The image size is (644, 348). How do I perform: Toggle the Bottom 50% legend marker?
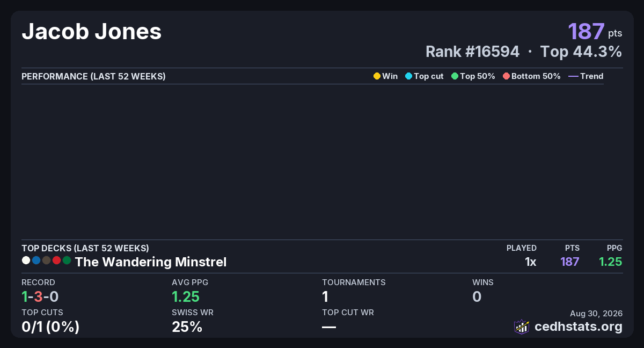point(506,76)
